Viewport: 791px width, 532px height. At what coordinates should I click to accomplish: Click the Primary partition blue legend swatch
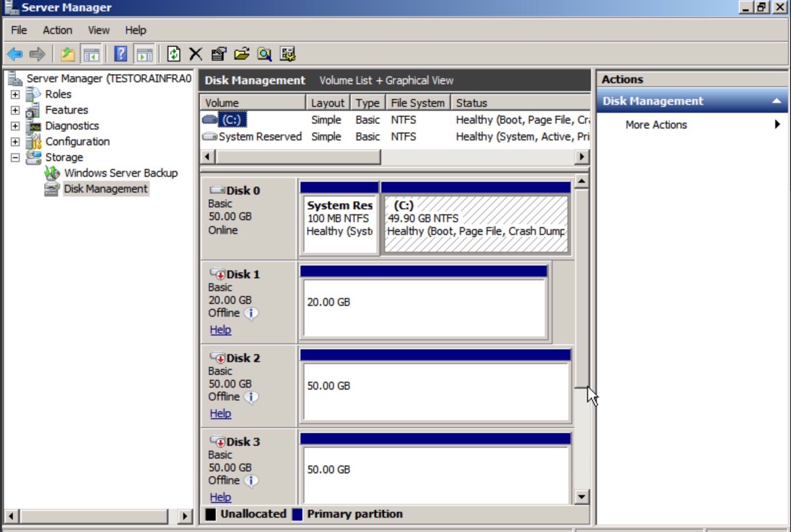tap(297, 514)
